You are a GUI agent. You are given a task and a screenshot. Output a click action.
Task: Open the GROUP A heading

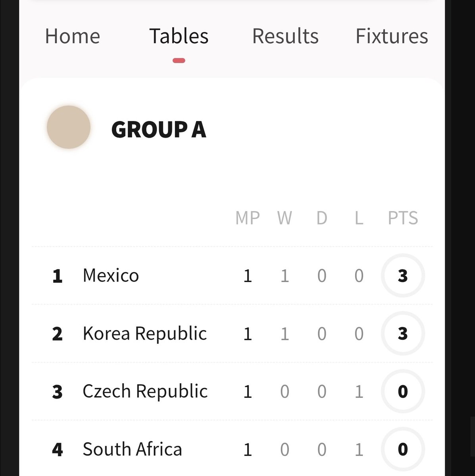(159, 130)
